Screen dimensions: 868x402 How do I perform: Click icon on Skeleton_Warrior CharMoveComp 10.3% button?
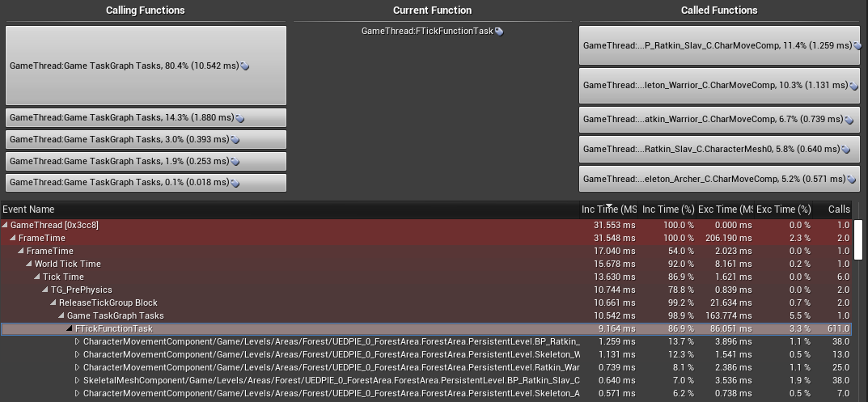tap(853, 86)
